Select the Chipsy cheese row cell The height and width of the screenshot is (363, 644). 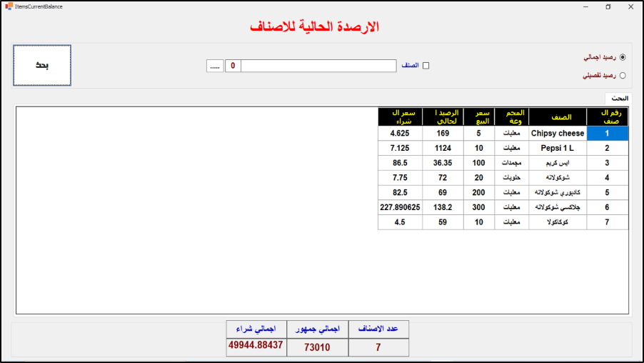[557, 133]
